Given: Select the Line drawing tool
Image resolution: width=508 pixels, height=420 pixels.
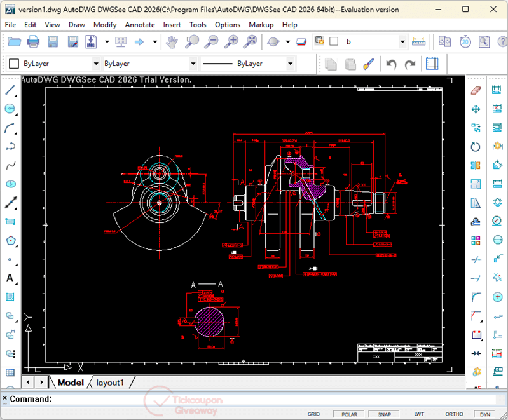Looking at the screenshot, I should pos(11,90).
